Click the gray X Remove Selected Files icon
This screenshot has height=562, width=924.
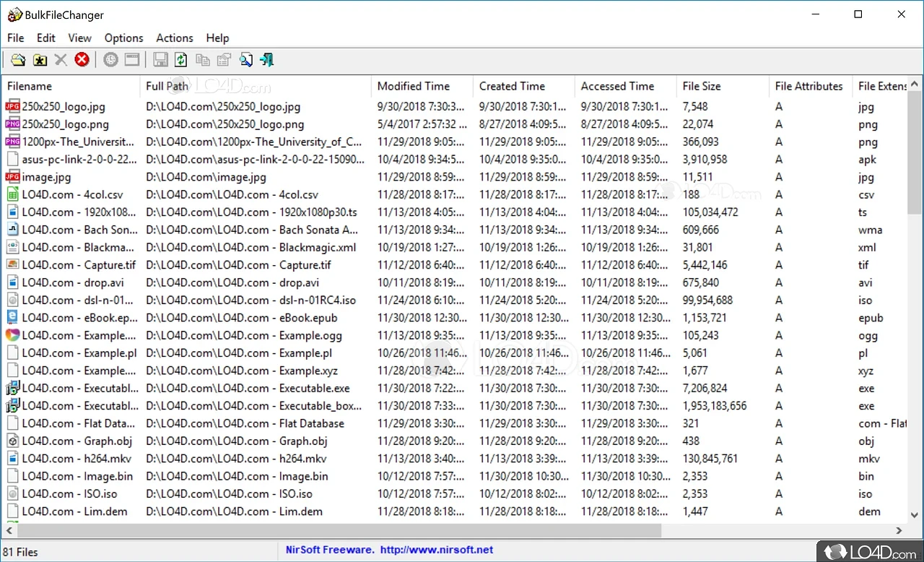click(61, 60)
